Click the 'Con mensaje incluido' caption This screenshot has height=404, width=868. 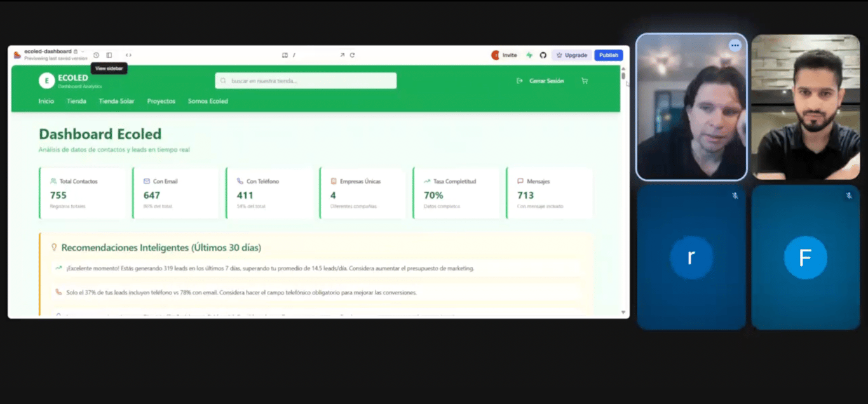[540, 206]
